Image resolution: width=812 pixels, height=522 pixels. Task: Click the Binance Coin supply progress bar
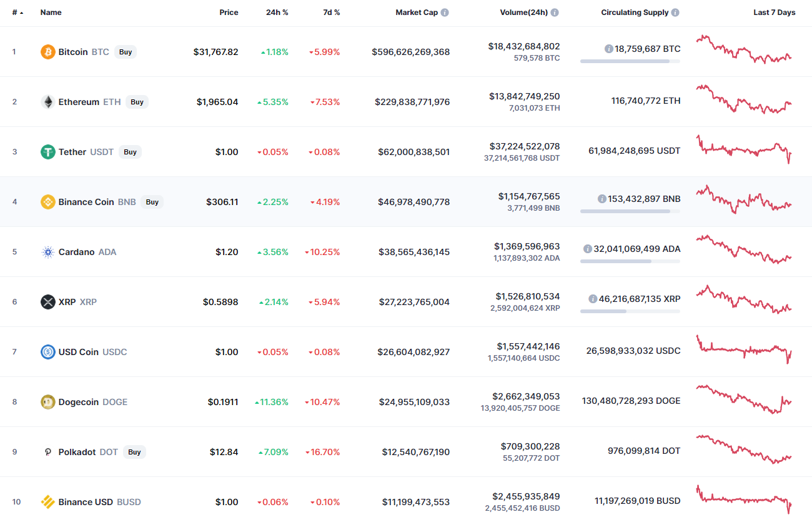pos(630,211)
